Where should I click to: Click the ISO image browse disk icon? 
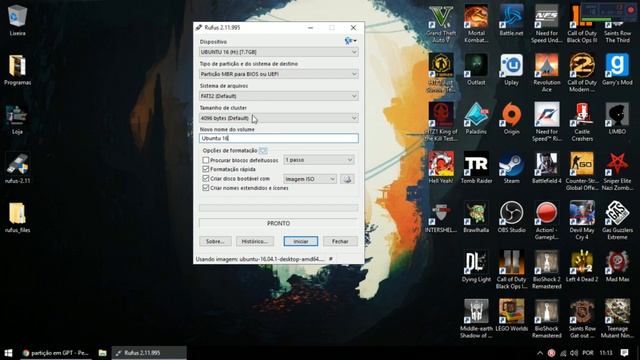tap(347, 179)
